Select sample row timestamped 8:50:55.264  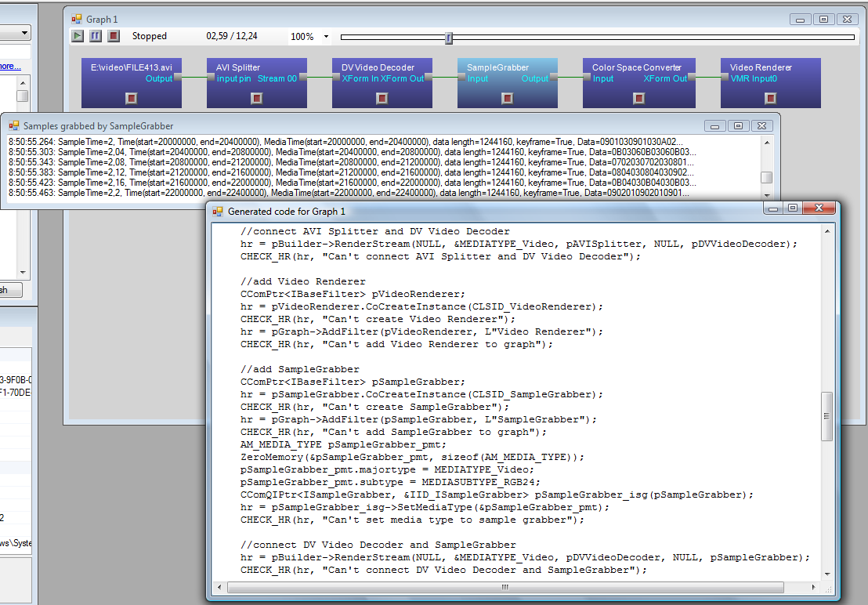tap(346, 142)
